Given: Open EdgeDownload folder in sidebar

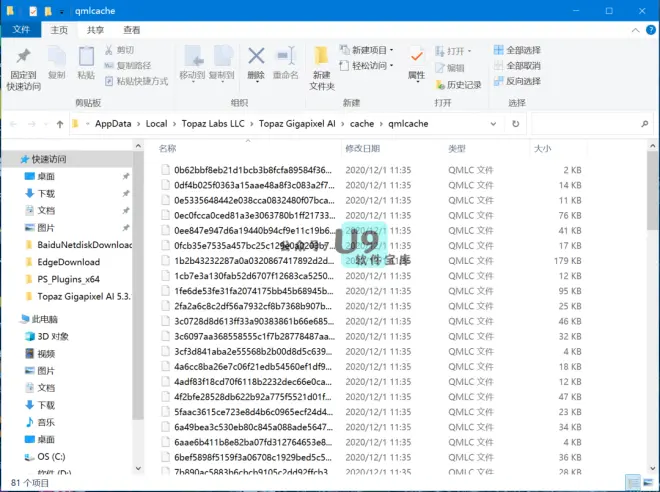Looking at the screenshot, I should tap(63, 262).
